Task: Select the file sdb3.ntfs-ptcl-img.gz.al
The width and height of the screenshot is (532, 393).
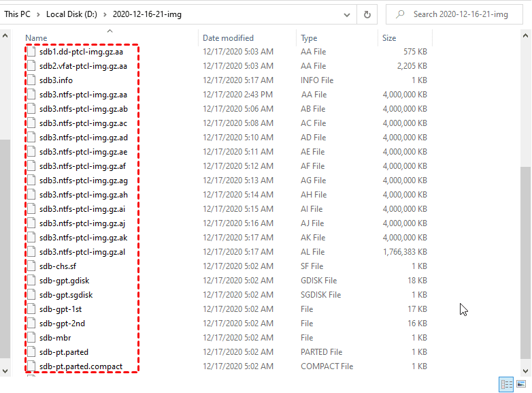Action: [83, 252]
